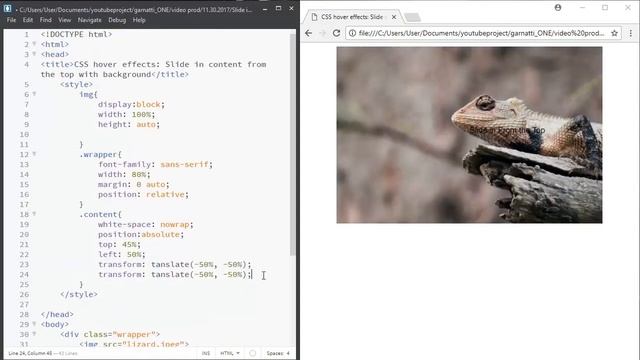Collapse the .content rule fold on line 18
This screenshot has width=640, height=360.
tap(34, 214)
